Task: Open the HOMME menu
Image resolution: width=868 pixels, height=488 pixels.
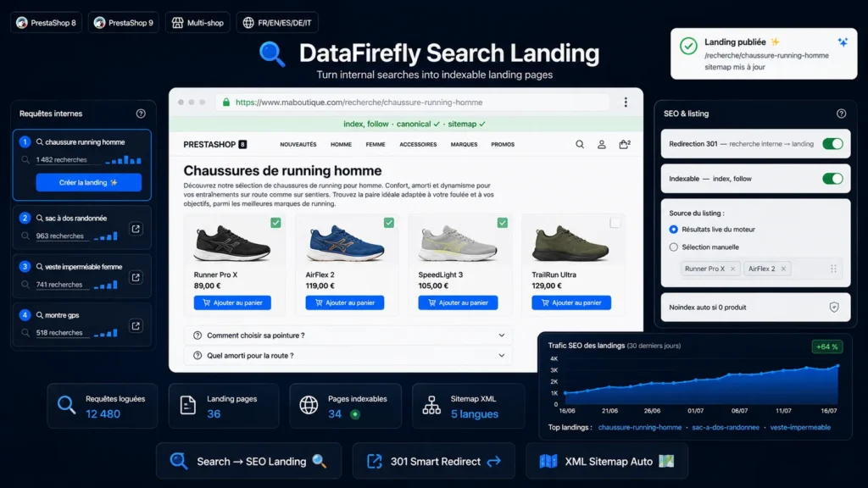Action: click(341, 144)
